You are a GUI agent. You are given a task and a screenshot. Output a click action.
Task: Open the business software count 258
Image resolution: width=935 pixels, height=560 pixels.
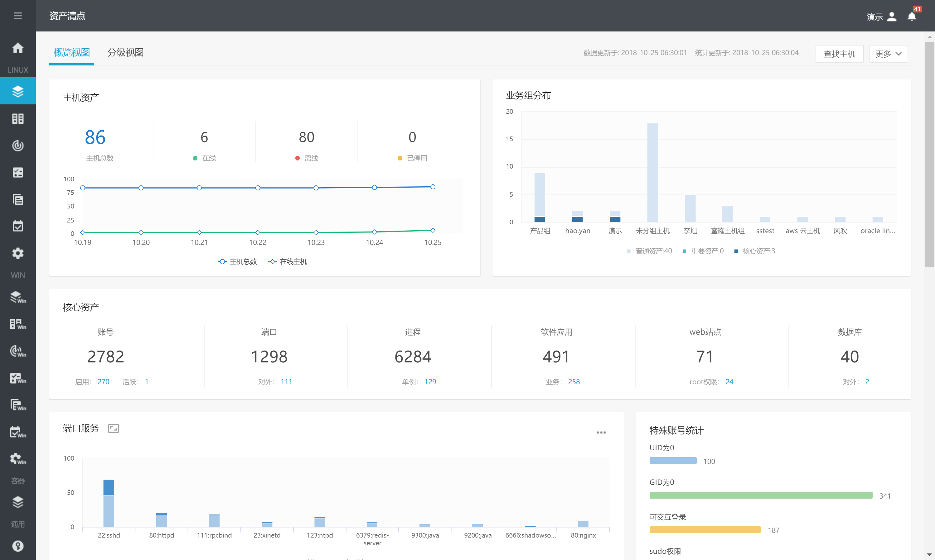(574, 381)
